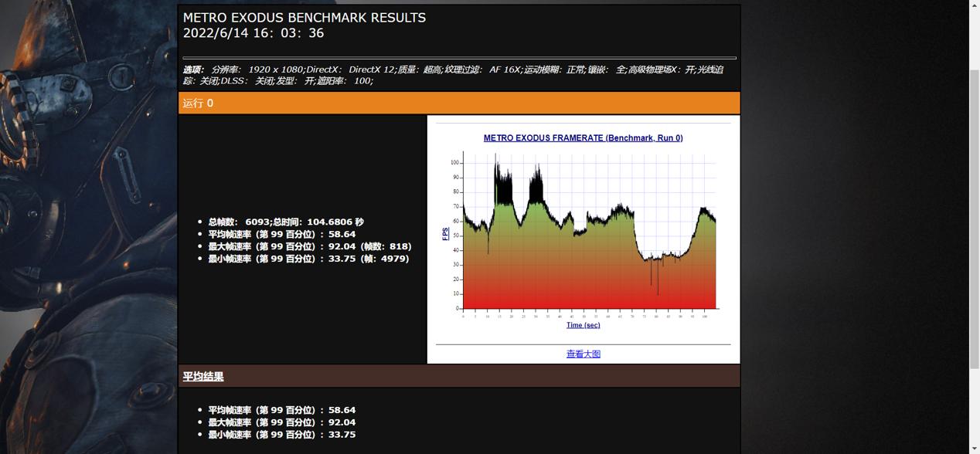The width and height of the screenshot is (980, 454).
Task: Select 平均帧速率 58.64 under 平均结果
Action: pyautogui.click(x=281, y=410)
